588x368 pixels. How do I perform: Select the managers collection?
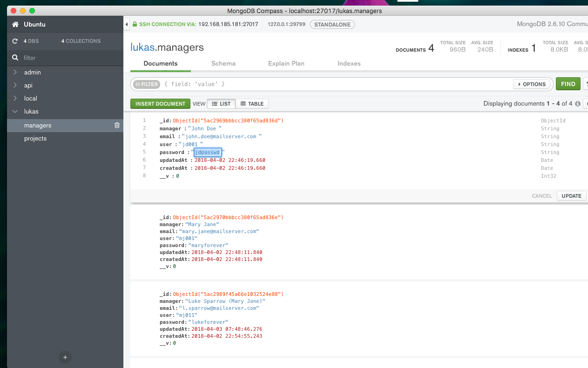pos(65,125)
